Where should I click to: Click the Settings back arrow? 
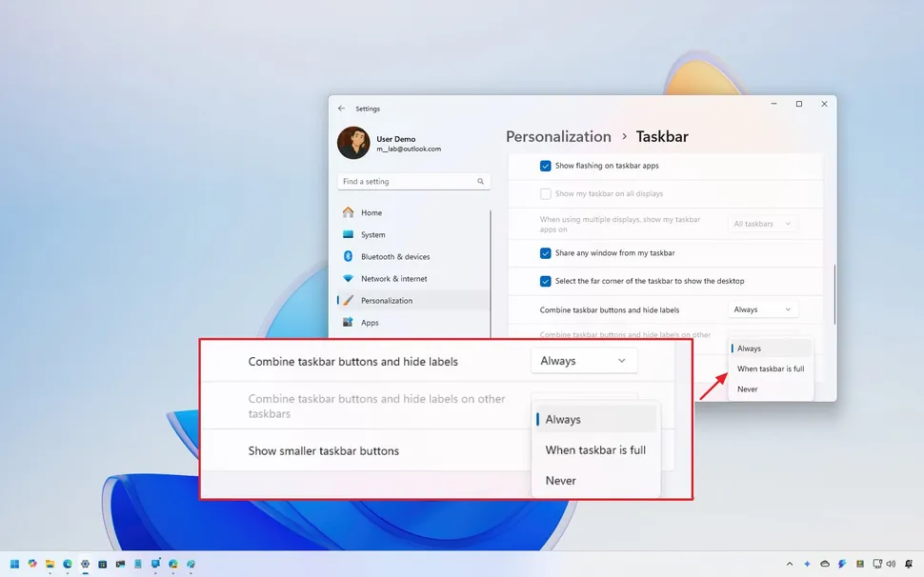(342, 109)
